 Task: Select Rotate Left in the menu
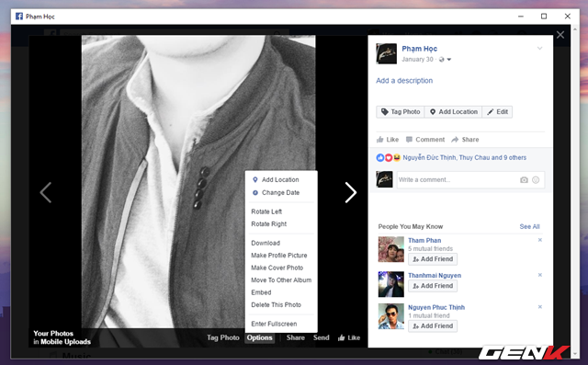click(266, 211)
